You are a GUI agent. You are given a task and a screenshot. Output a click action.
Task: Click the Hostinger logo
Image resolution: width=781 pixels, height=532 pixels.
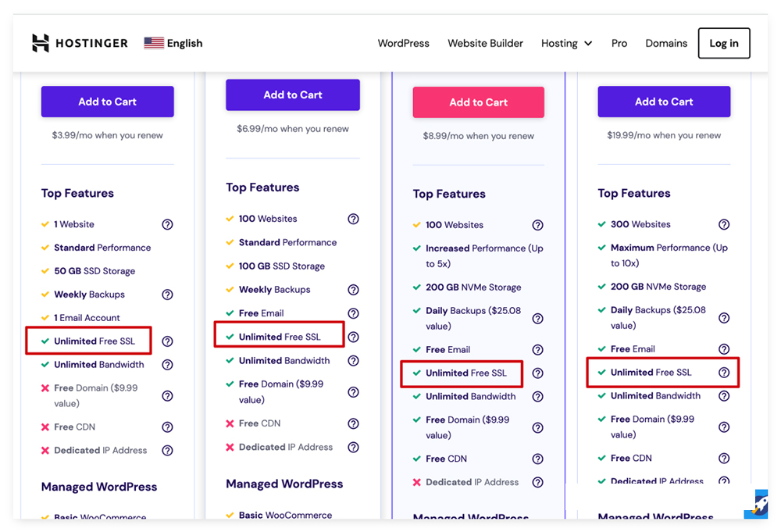(x=80, y=43)
